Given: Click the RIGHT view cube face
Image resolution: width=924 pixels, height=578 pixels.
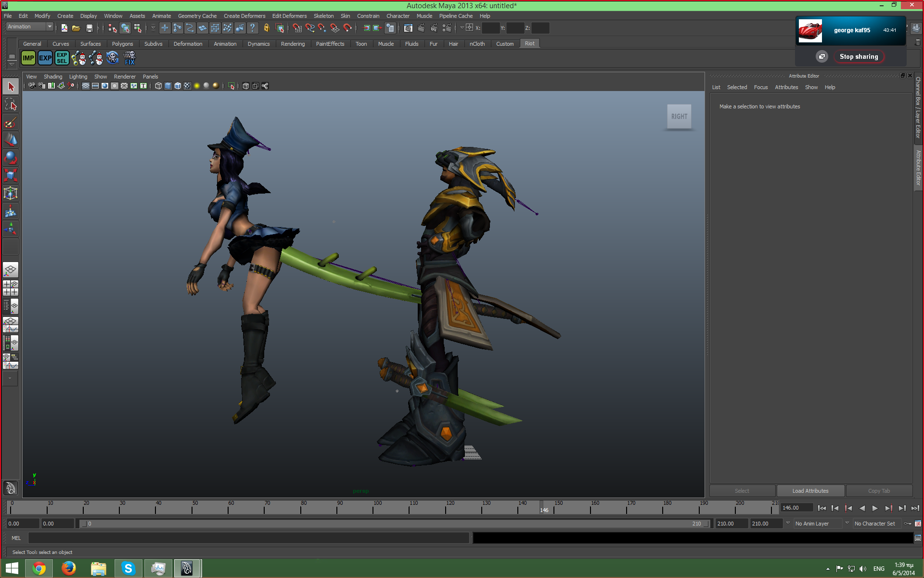Looking at the screenshot, I should (679, 117).
